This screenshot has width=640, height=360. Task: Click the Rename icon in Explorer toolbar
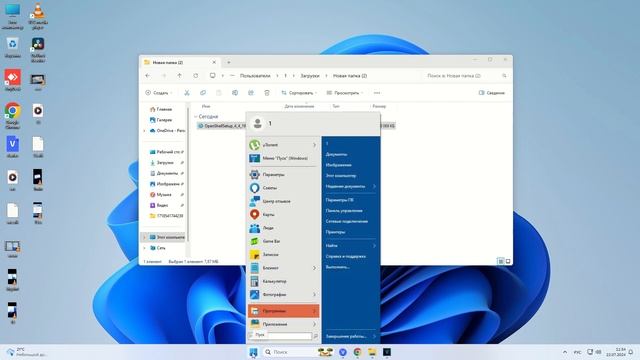click(235, 93)
